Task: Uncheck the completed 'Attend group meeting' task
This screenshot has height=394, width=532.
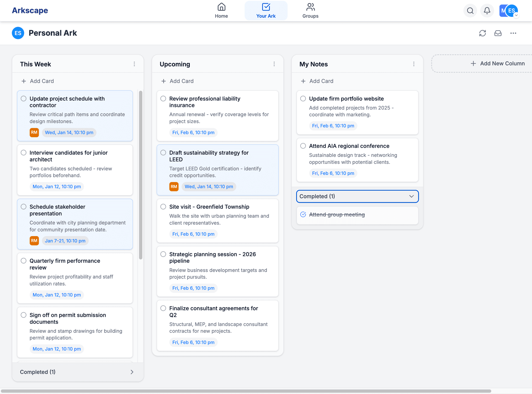Action: (303, 214)
